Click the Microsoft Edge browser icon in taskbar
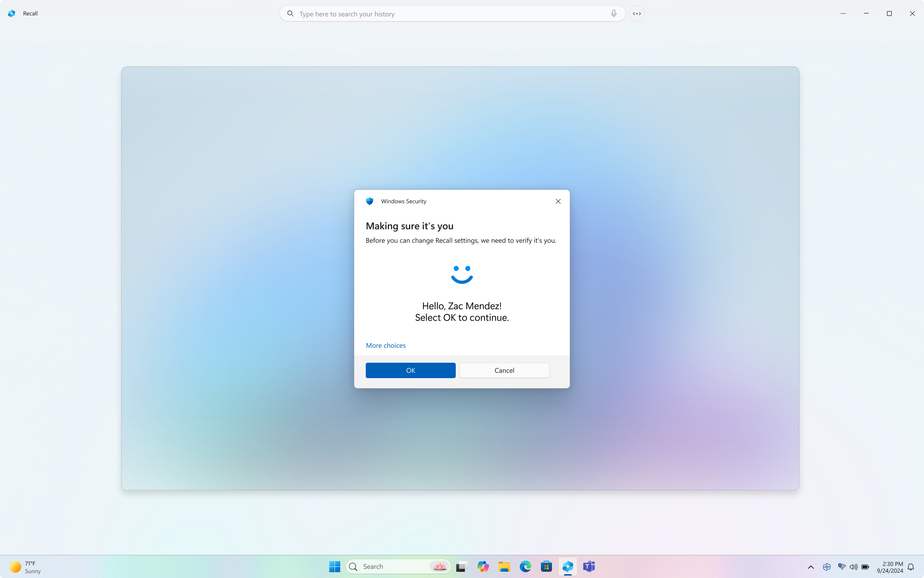The width and height of the screenshot is (924, 578). point(525,566)
